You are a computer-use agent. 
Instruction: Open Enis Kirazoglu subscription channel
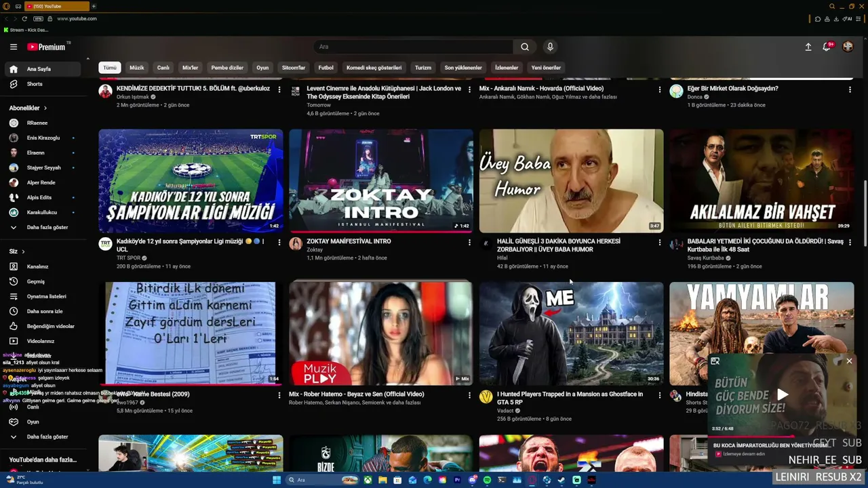[x=43, y=138]
